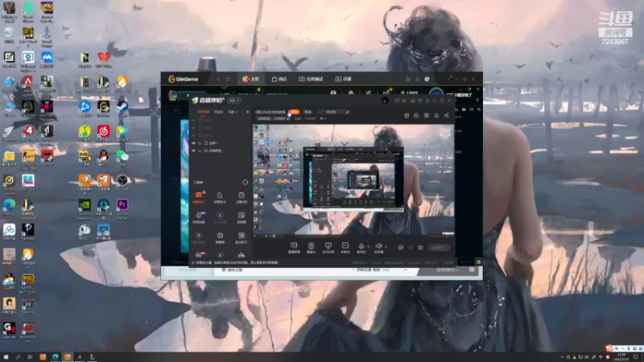Image resolution: width=644 pixels, height=362 pixels.
Task: Open the menu icon beside WeGame status button
Action: 472,269
